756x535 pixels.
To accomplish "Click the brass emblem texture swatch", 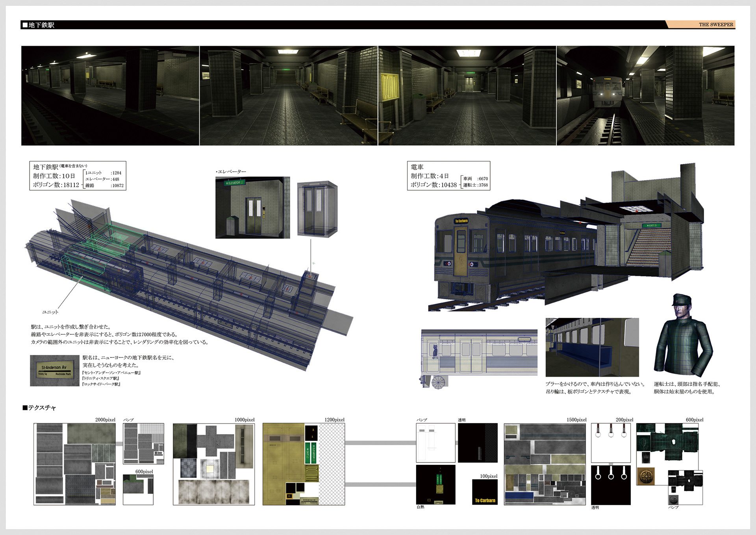I will click(645, 476).
